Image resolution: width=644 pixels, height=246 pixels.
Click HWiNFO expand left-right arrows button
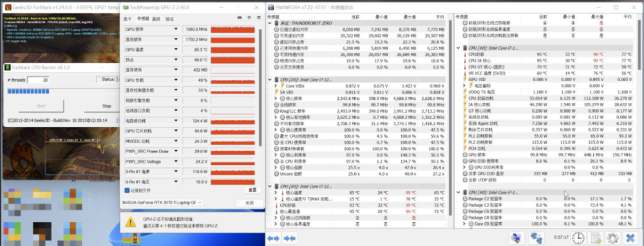coord(273,238)
